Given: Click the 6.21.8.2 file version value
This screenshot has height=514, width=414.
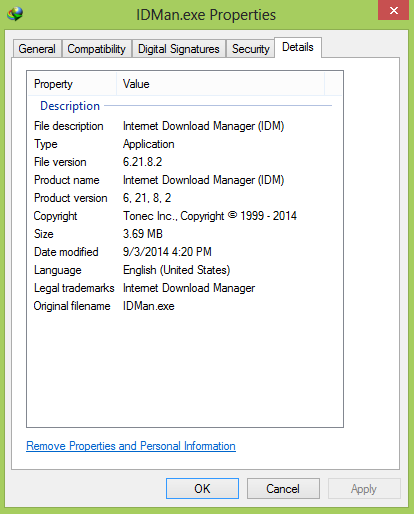Looking at the screenshot, I should (x=142, y=162).
